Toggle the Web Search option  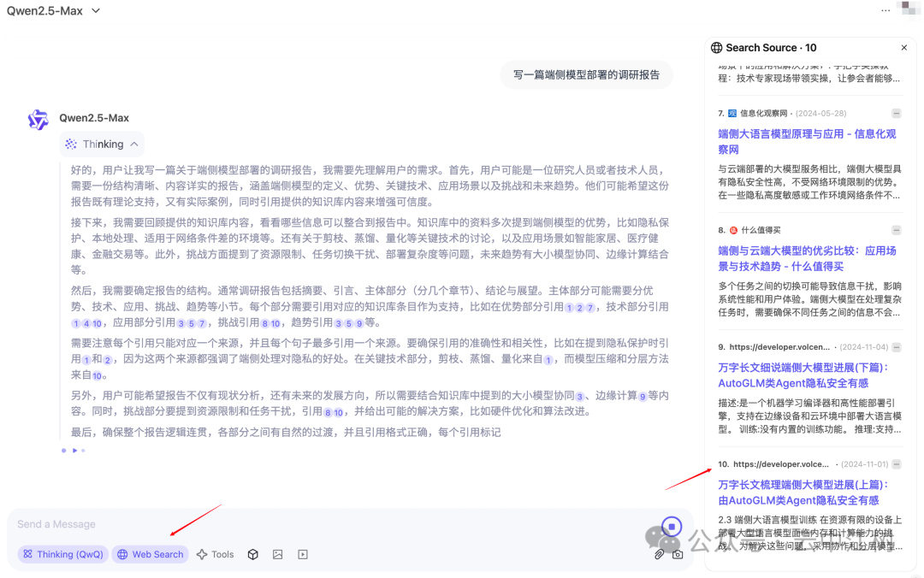pos(151,554)
